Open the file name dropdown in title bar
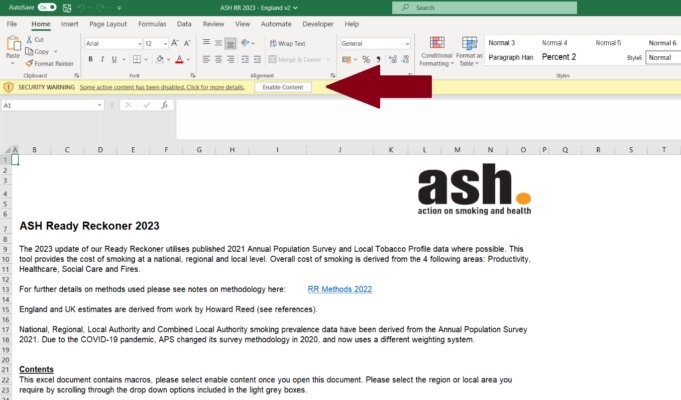Screen dimensions: 681x400 click(296, 8)
